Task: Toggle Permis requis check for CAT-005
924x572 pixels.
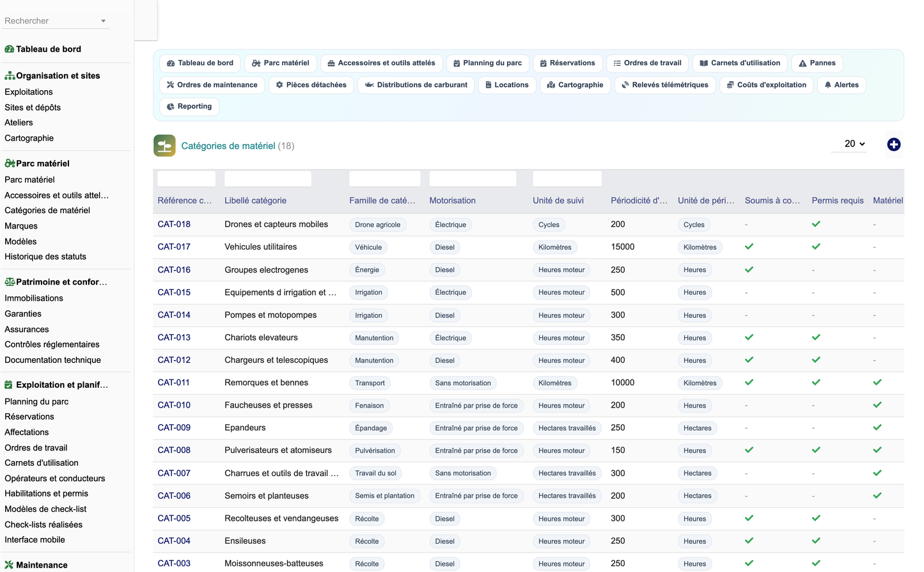Action: click(816, 518)
